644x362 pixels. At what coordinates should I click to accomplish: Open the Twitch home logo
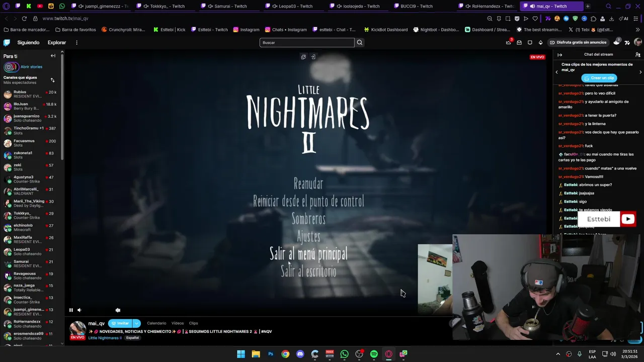coord(7,43)
